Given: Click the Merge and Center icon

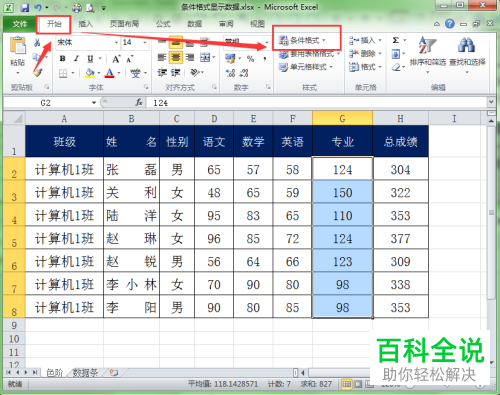Looking at the screenshot, I should tap(205, 58).
